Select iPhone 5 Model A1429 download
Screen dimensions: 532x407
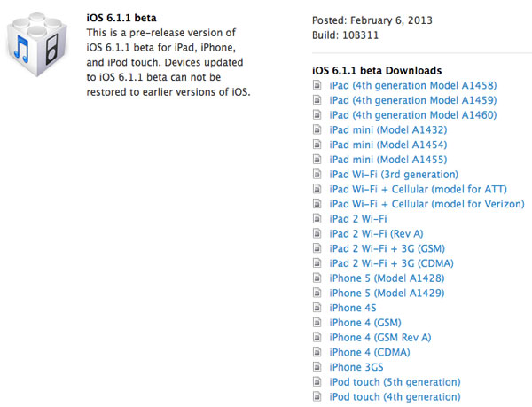pos(387,294)
